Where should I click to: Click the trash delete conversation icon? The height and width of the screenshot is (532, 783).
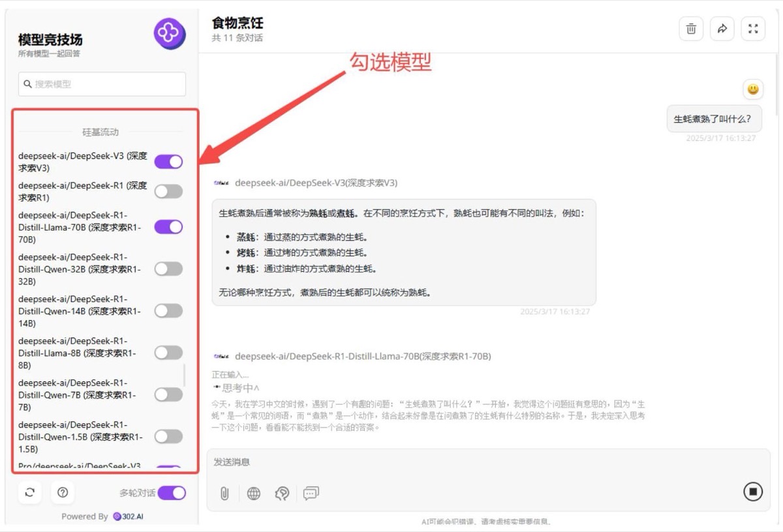pyautogui.click(x=691, y=29)
